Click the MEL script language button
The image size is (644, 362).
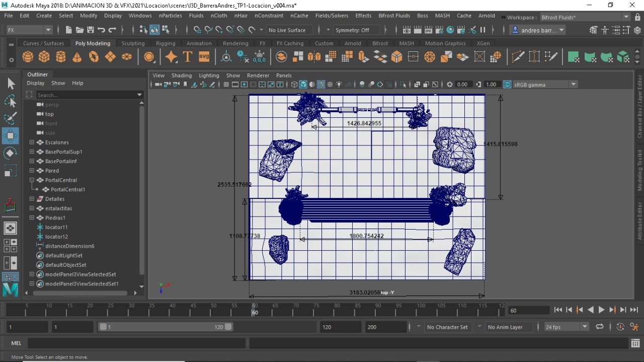click(x=16, y=343)
